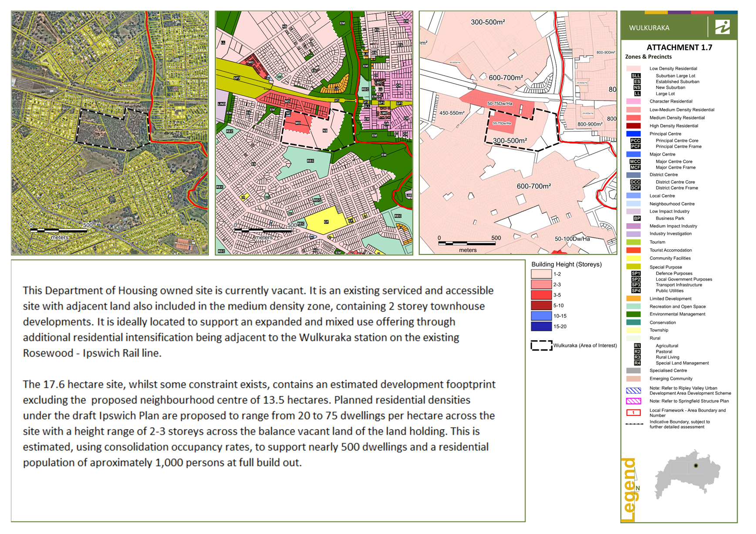Click the '450-550m²' label on the density map
Image resolution: width=756 pixels, height=534 pixels.
pos(452,113)
